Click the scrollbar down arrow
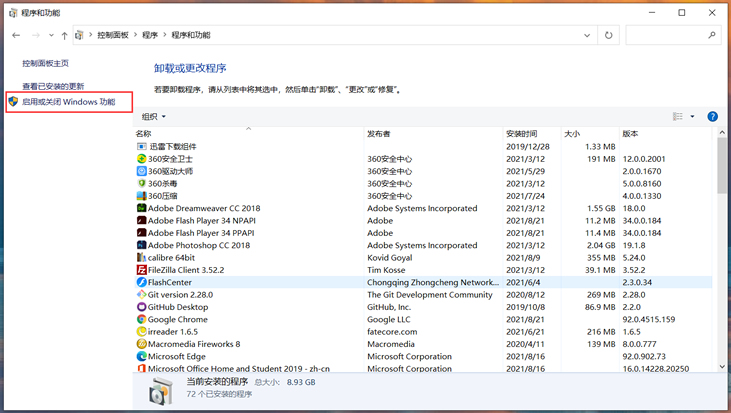Viewport: 731px width, 413px height. (x=722, y=367)
